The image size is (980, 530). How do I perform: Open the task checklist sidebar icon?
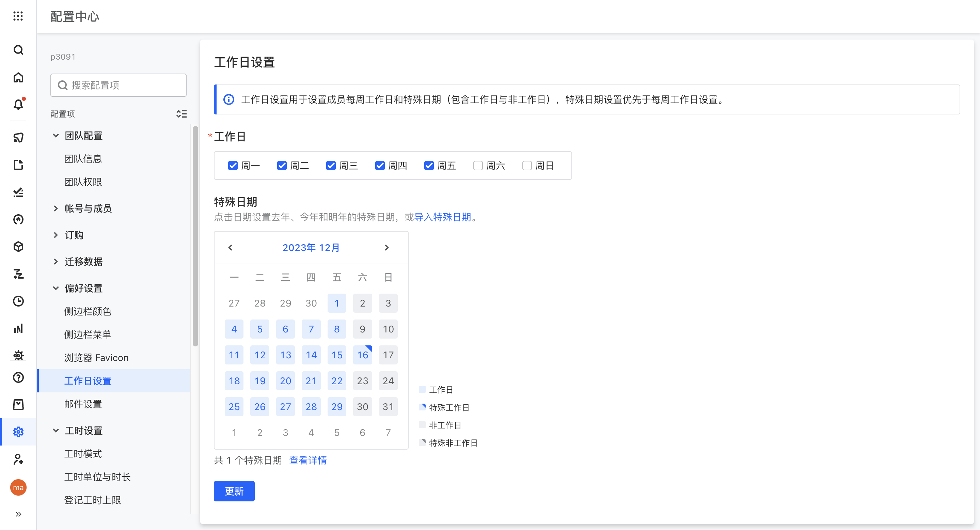click(x=18, y=192)
